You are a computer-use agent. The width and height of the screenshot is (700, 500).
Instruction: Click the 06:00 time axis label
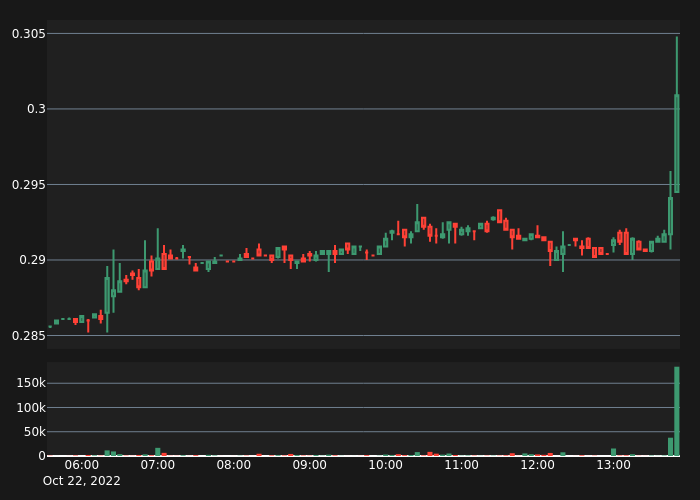[x=82, y=465]
